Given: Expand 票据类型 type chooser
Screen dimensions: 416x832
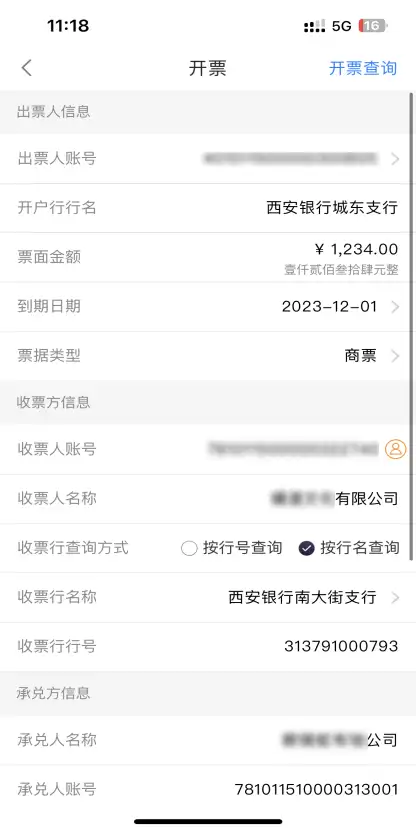Looking at the screenshot, I should click(x=395, y=356).
